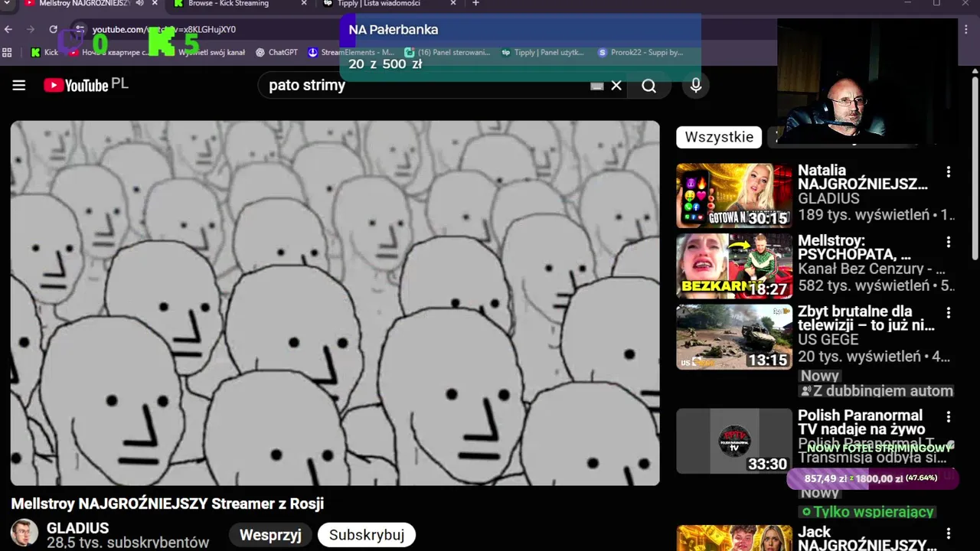This screenshot has height=551, width=980.
Task: Open options for Zbyt brutalne dla telewizji video
Action: pos(949,313)
